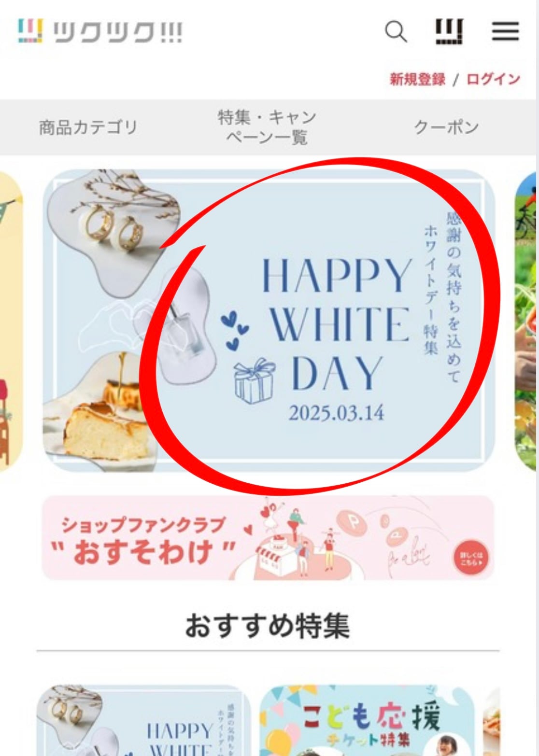Tap the round 詳しくはこちら button

click(x=470, y=559)
